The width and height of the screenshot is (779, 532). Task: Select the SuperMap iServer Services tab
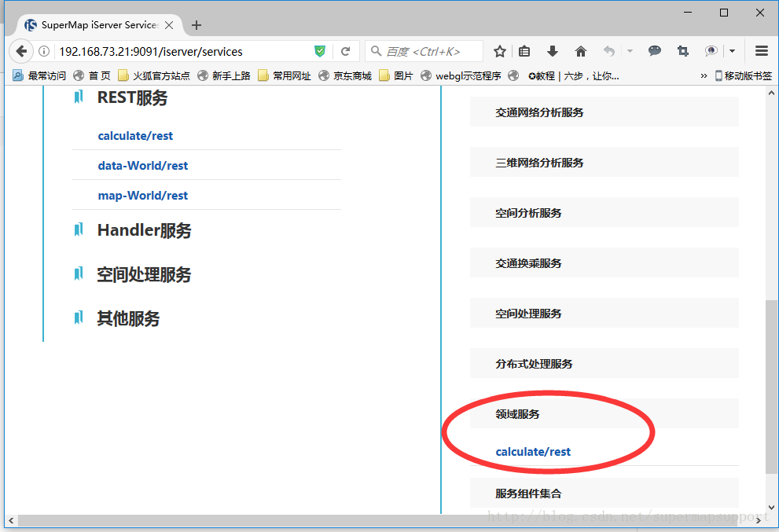(99, 25)
